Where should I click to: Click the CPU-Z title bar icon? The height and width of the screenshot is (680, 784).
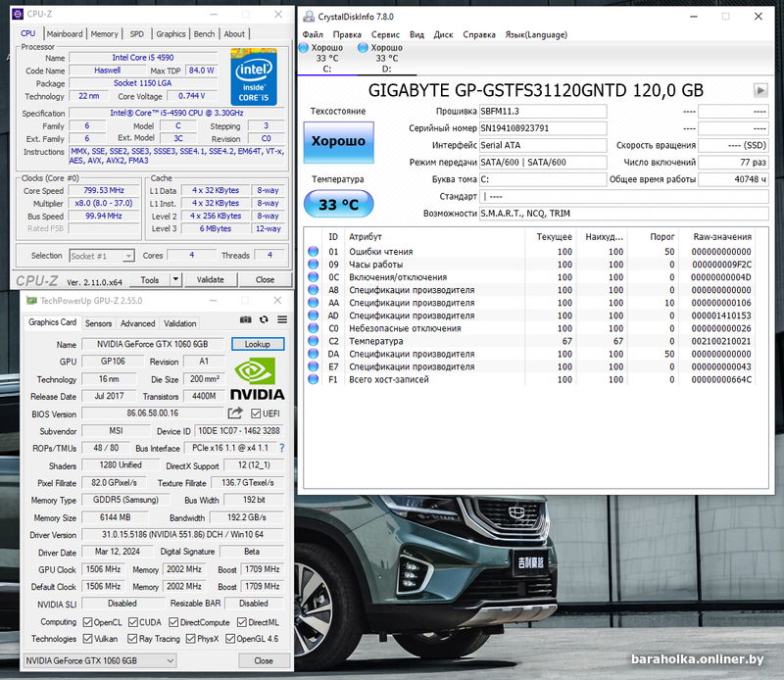pyautogui.click(x=18, y=14)
